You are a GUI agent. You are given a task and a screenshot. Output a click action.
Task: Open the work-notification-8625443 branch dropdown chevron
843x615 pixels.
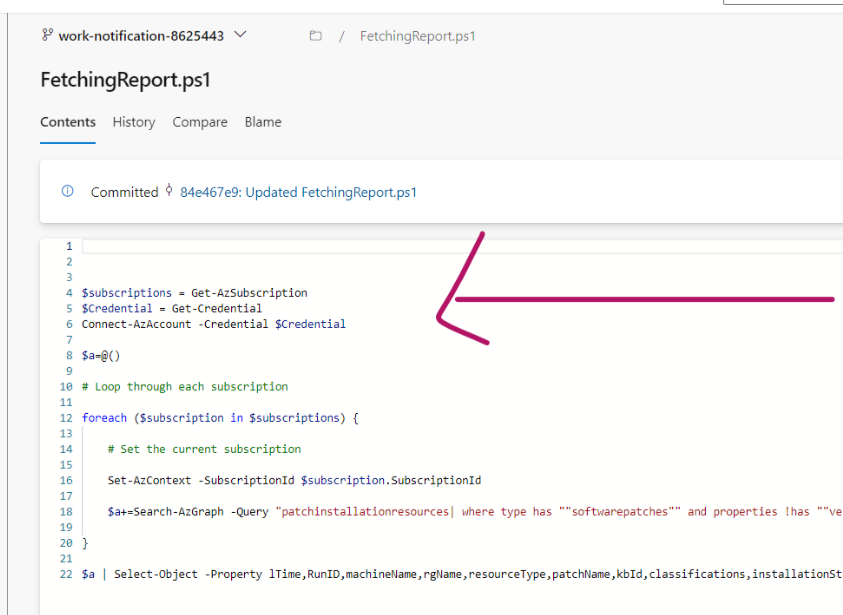240,35
